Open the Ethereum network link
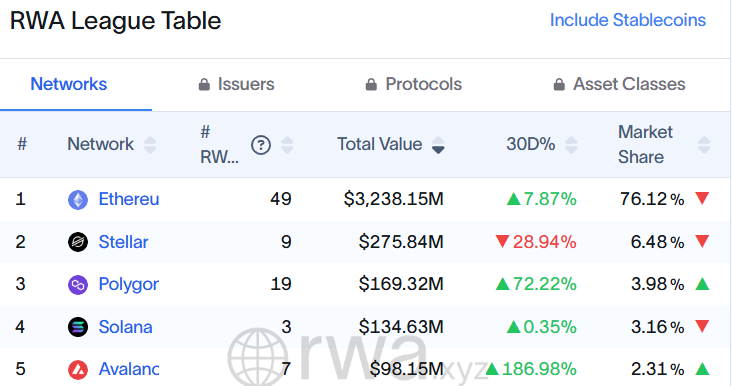Viewport: 732px width, 386px height. click(x=129, y=199)
